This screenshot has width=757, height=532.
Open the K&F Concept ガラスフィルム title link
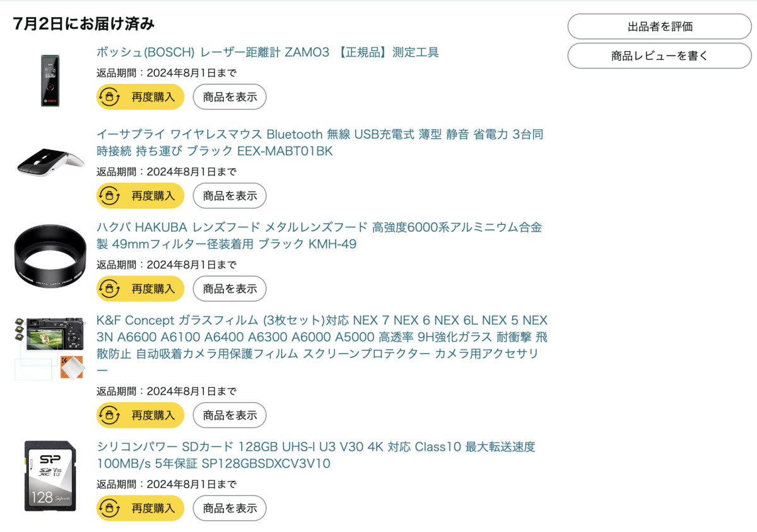(x=322, y=345)
